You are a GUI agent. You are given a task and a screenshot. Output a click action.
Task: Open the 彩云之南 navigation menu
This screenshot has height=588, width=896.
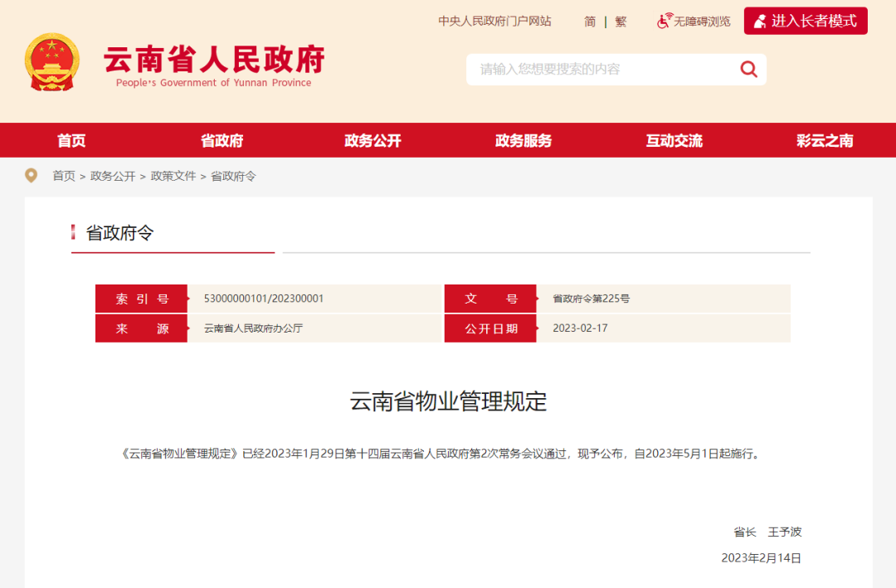(x=825, y=141)
